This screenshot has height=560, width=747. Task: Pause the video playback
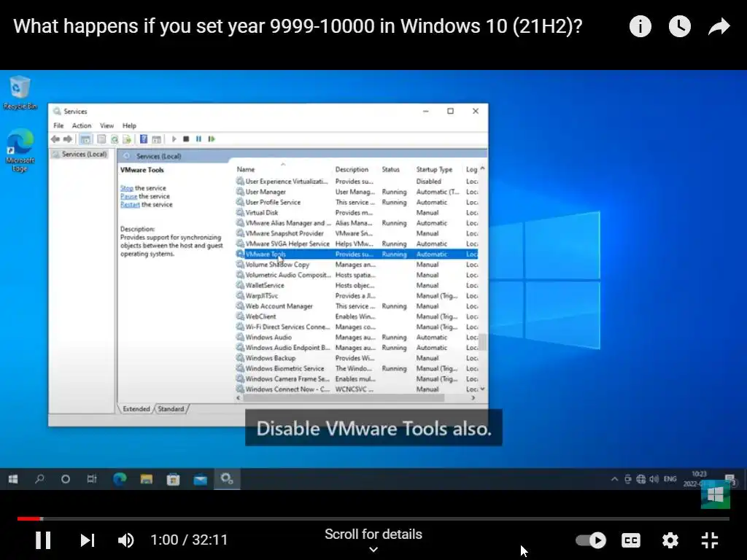43,540
